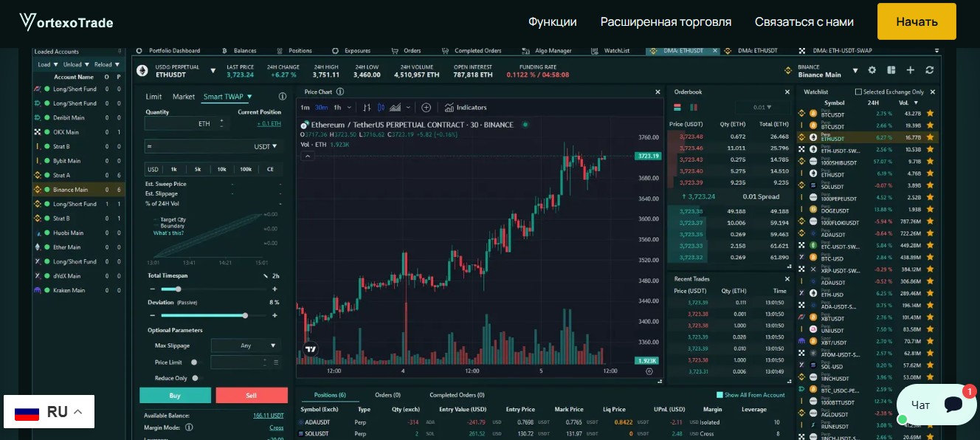Image resolution: width=980 pixels, height=440 pixels.
Task: Click the 1k quick amount button
Action: point(173,169)
